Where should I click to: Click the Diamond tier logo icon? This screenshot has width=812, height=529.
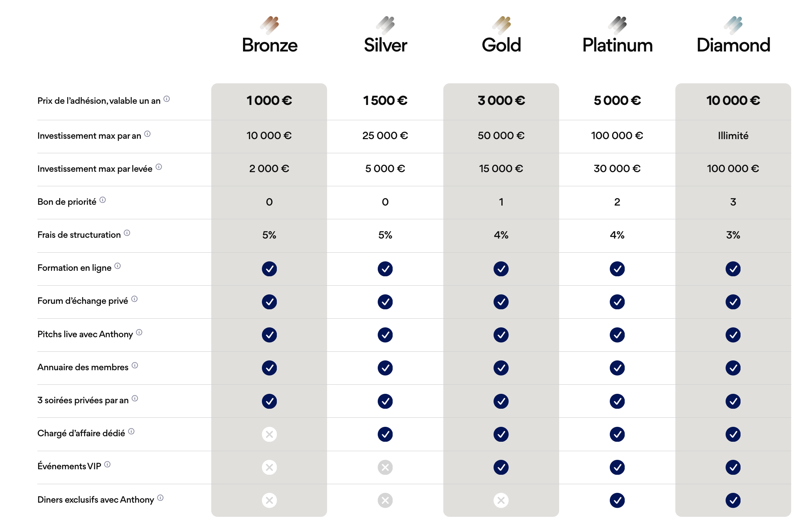point(733,25)
